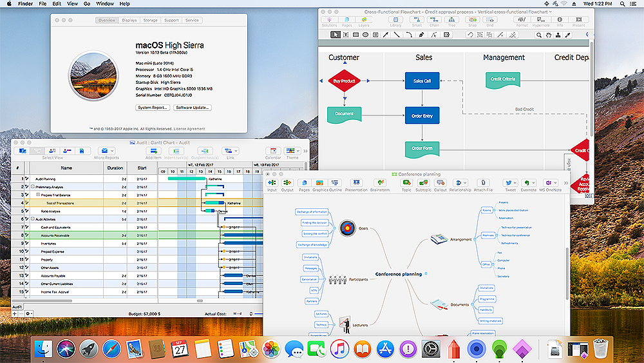
Task: Toggle the Grid option in flowchart toolbar
Action: (x=489, y=19)
